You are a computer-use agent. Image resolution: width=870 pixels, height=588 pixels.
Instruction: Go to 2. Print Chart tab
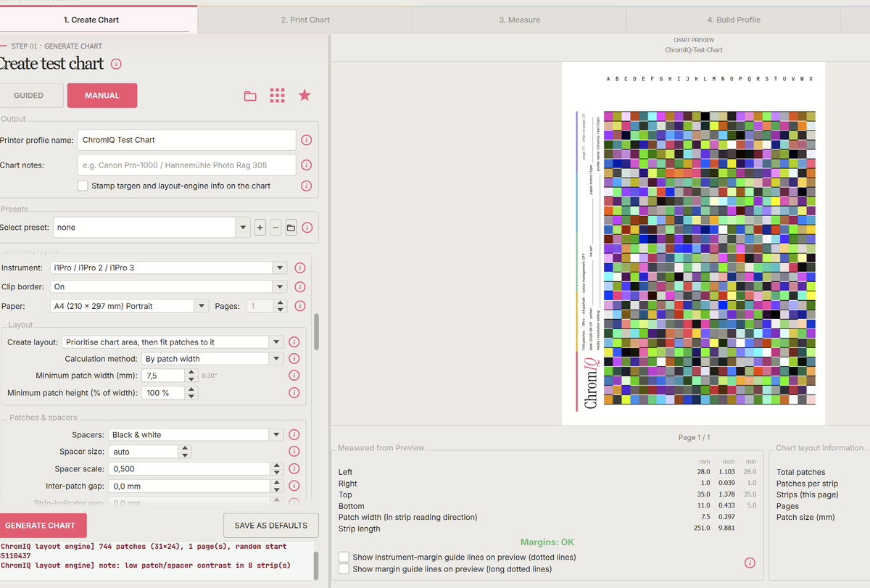click(305, 20)
